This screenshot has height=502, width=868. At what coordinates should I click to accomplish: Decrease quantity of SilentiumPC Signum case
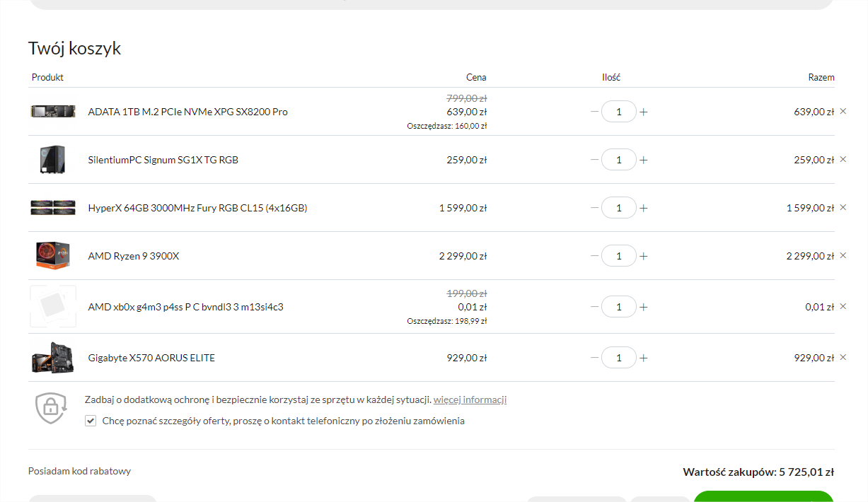pyautogui.click(x=594, y=160)
